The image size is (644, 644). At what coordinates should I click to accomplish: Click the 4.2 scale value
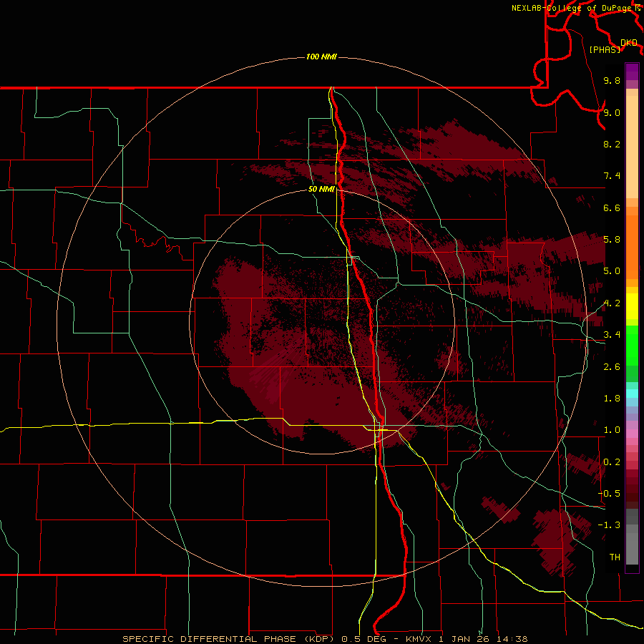(x=612, y=303)
